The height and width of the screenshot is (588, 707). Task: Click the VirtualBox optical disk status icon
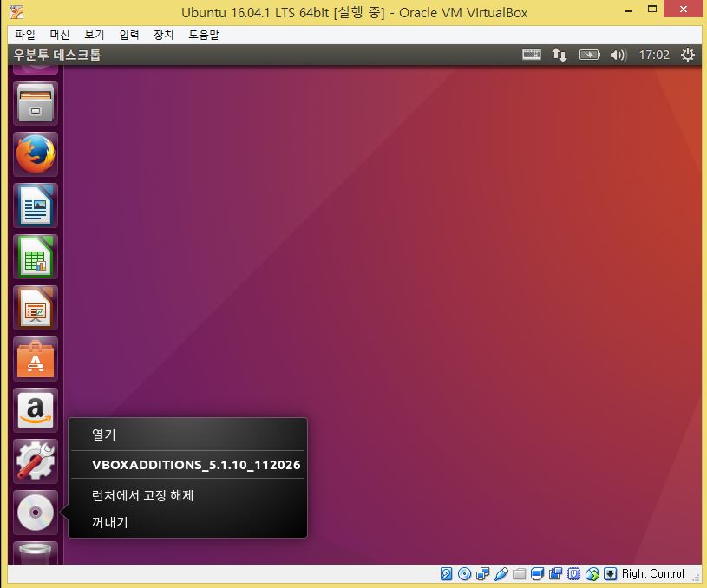click(x=464, y=573)
